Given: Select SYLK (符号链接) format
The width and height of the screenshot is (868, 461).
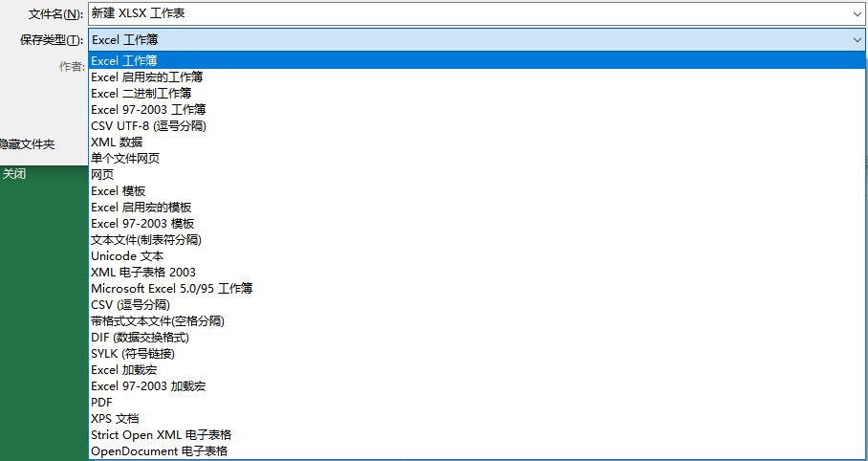Looking at the screenshot, I should [x=477, y=353].
